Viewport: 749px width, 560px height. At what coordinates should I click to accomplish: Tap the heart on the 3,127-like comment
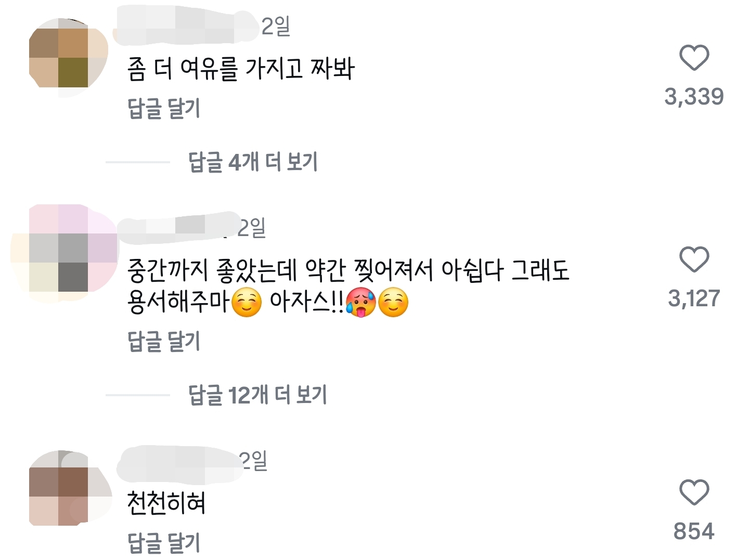click(x=694, y=259)
